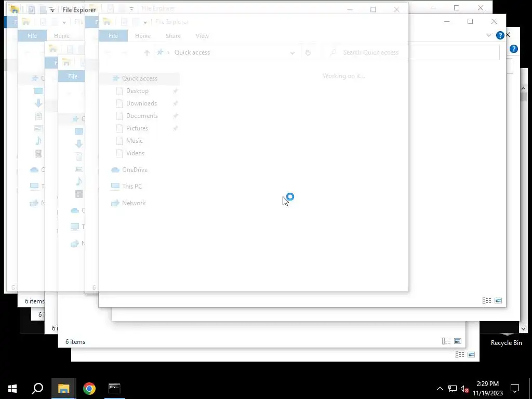Click the Refresh icon beside the address bar
The width and height of the screenshot is (532, 399).
click(308, 52)
